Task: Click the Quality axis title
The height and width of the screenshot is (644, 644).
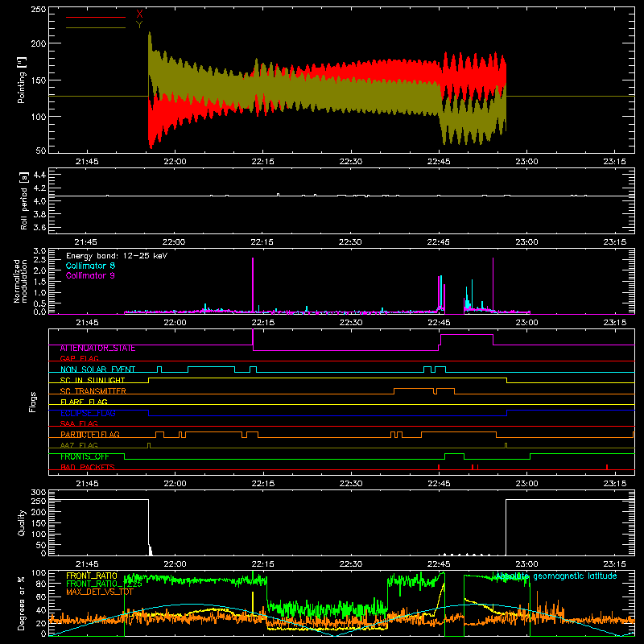Action: (22, 522)
